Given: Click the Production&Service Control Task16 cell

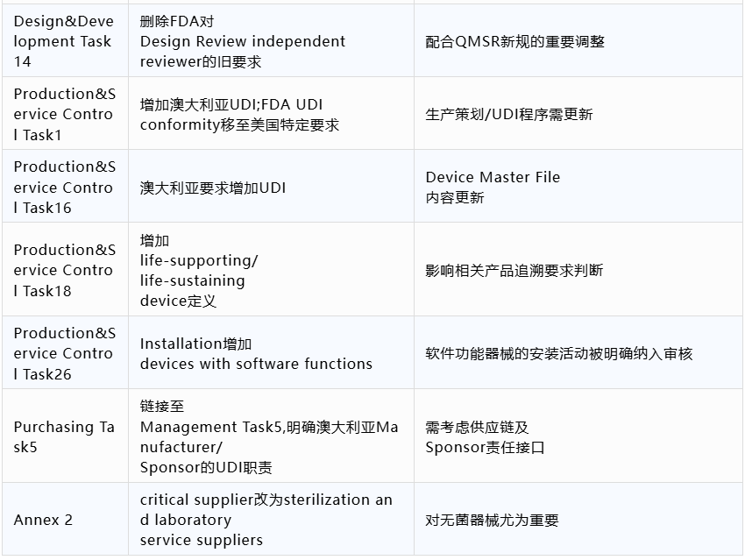Looking at the screenshot, I should (65, 186).
